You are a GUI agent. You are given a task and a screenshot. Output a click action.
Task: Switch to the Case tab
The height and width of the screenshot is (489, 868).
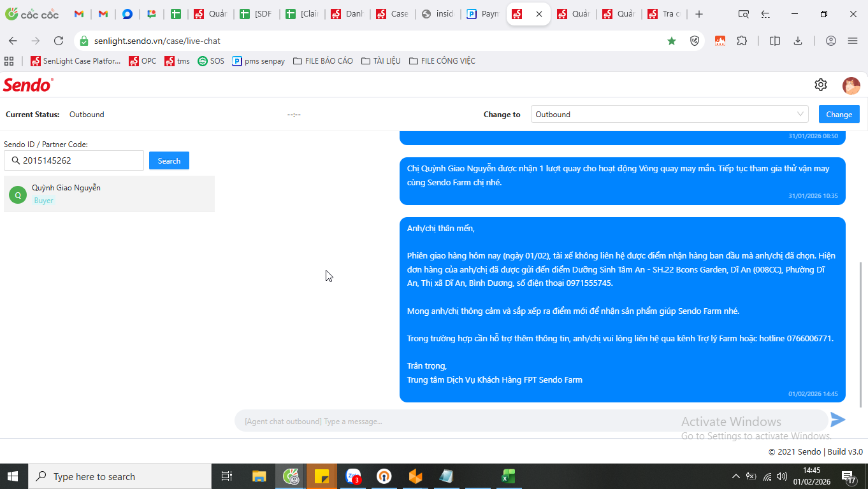click(x=392, y=14)
